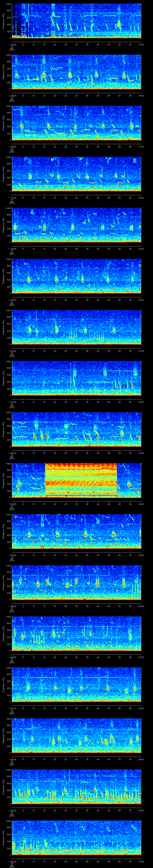153x868 pixels.
Task: Select the '1:22:00' start time label
Action: tap(12, 453)
